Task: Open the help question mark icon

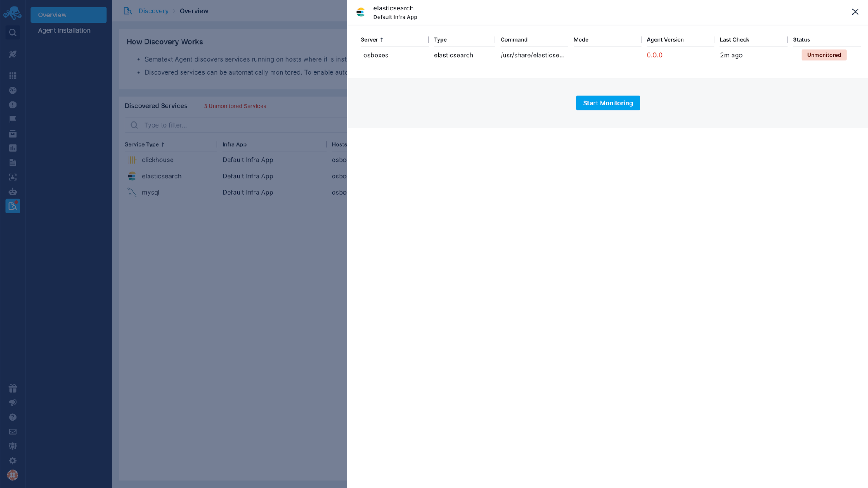Action: [13, 417]
